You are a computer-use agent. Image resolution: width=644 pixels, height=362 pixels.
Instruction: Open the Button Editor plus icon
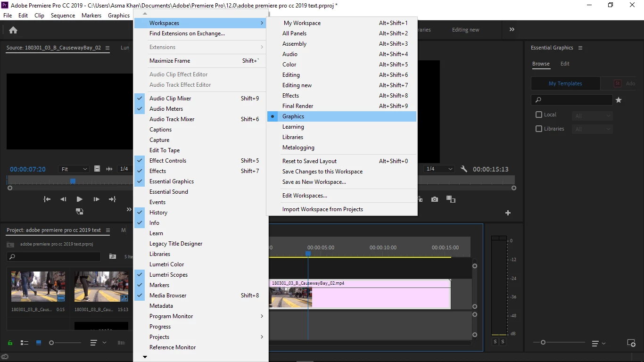coord(508,213)
